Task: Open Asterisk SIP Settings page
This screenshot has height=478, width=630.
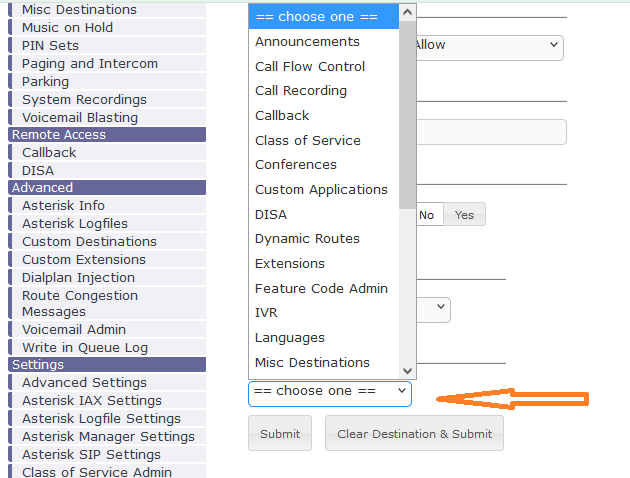Action: pos(91,455)
